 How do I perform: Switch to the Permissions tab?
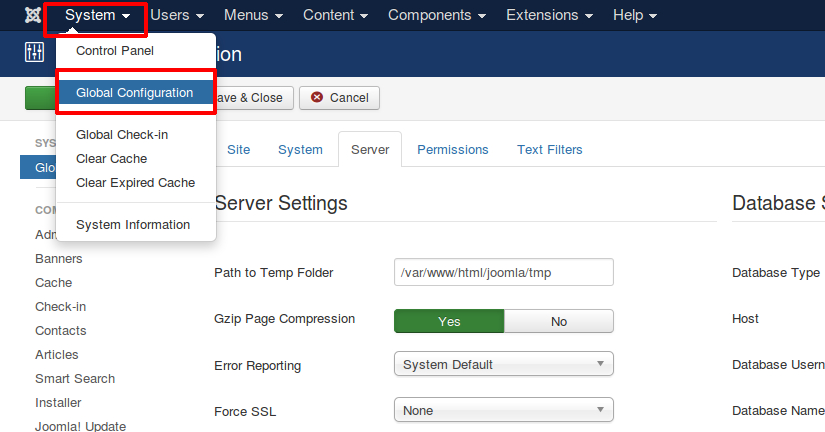point(452,150)
